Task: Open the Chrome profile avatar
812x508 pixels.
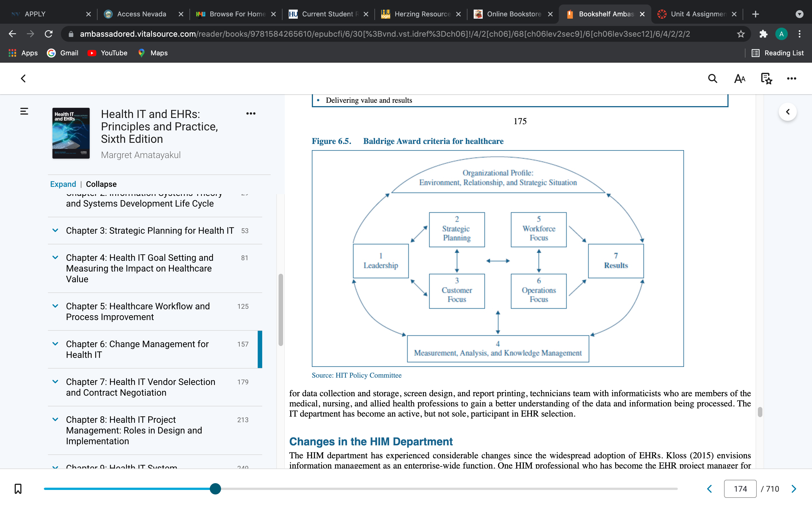Action: coord(782,34)
